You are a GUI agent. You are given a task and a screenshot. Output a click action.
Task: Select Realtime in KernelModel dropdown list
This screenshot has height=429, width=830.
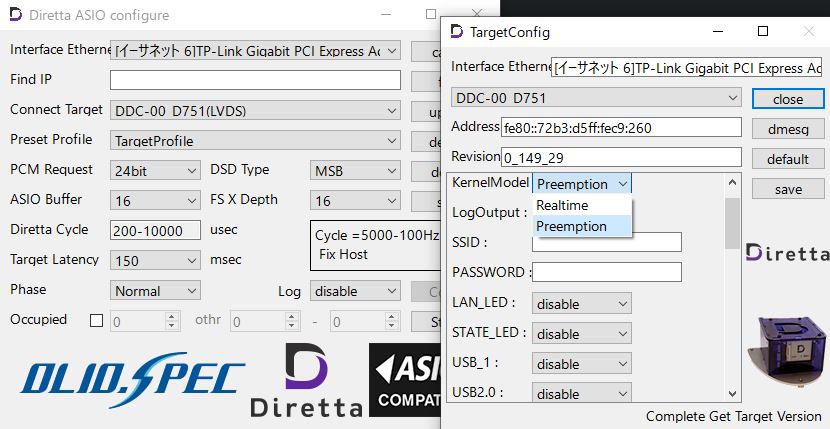tap(582, 205)
